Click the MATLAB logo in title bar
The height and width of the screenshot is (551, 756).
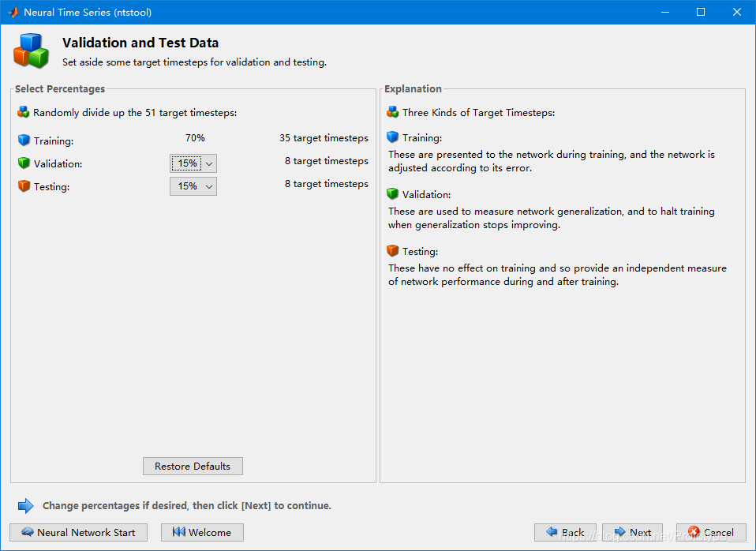click(13, 12)
